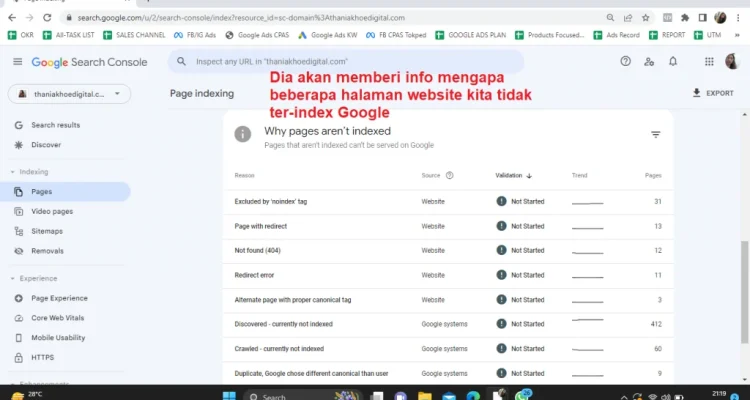Collapse the Experience section
The height and width of the screenshot is (400, 750).
click(33, 278)
